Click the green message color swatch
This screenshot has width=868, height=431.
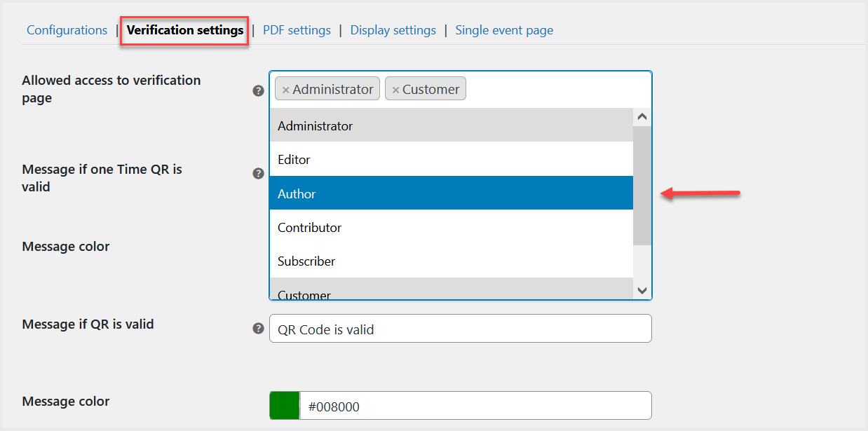point(285,406)
